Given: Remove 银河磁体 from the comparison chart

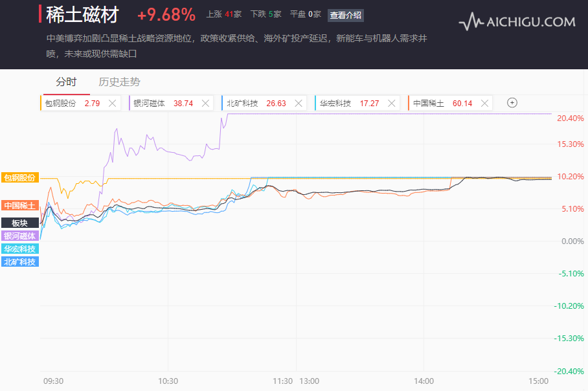Looking at the screenshot, I should 206,103.
